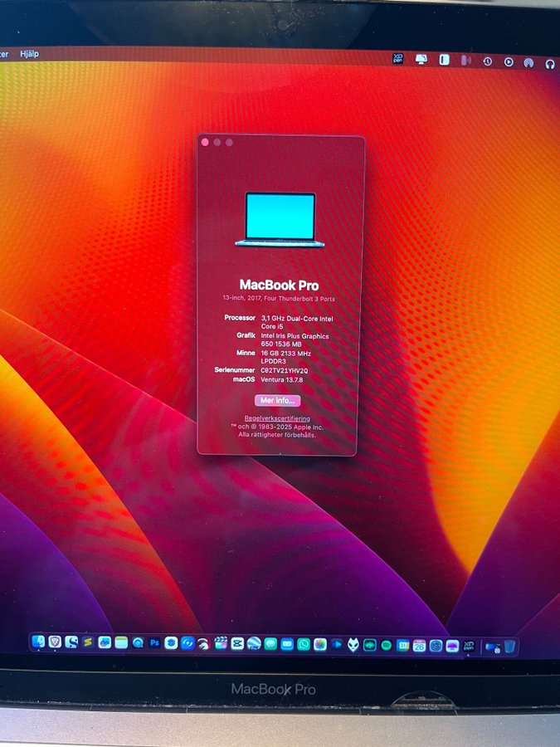Open Photos app from the dock

tap(320, 645)
